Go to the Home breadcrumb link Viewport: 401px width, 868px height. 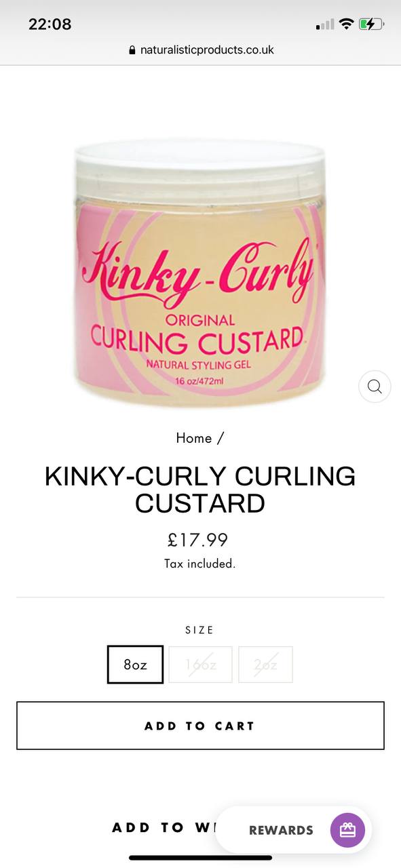[x=194, y=438]
